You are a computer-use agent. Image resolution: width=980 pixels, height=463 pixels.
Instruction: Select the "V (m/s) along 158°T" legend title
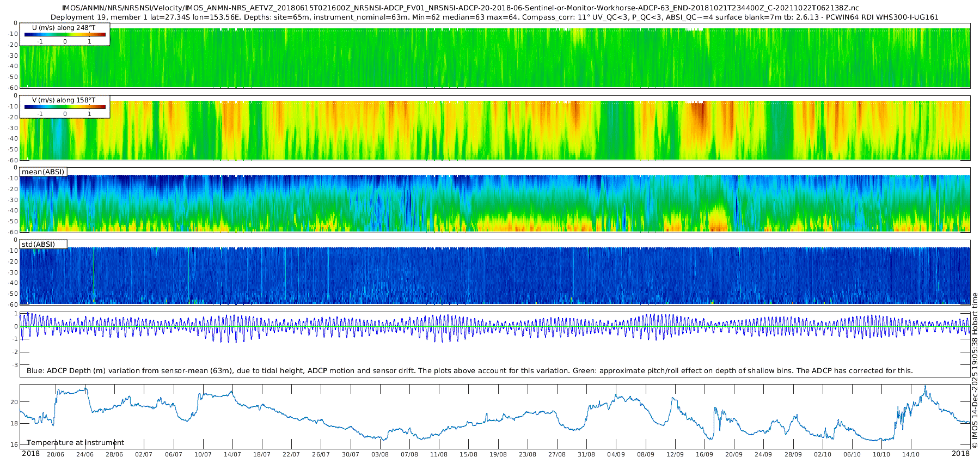(64, 100)
